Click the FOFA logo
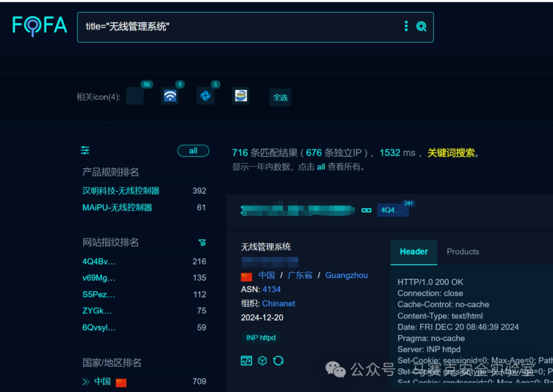The height and width of the screenshot is (392, 553). point(39,26)
